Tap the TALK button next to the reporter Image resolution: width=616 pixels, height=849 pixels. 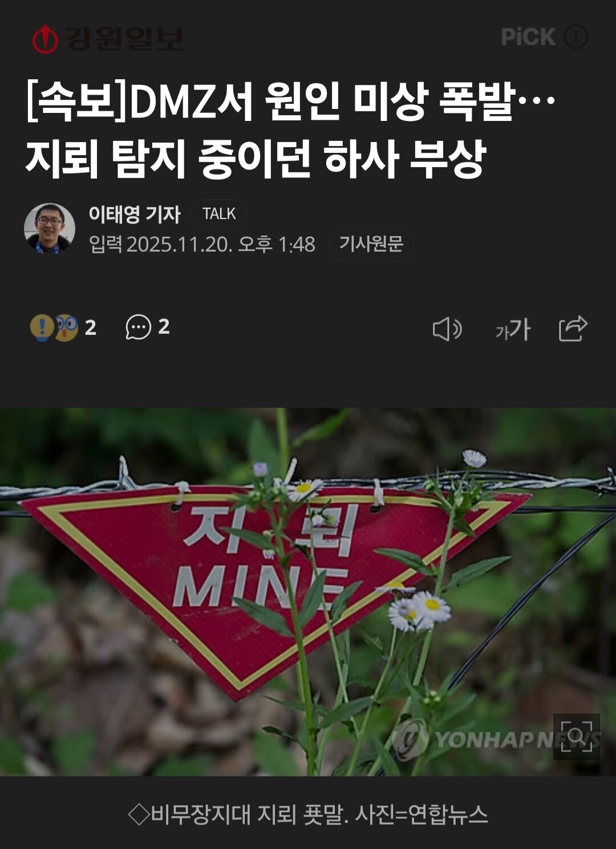click(x=219, y=214)
